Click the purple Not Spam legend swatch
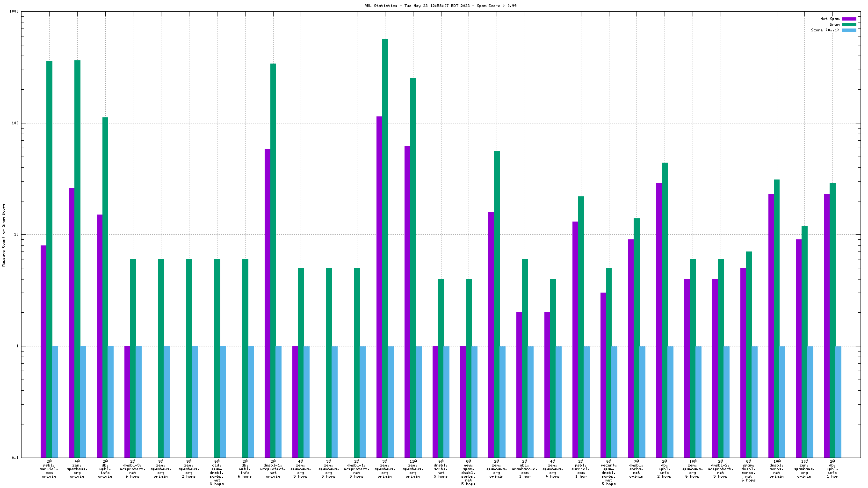Image resolution: width=868 pixels, height=488 pixels. tap(849, 19)
